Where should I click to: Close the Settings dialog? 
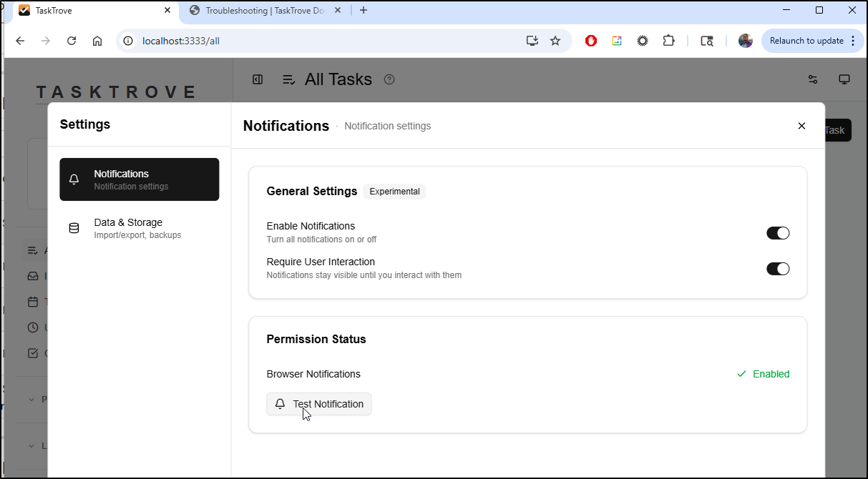(801, 126)
